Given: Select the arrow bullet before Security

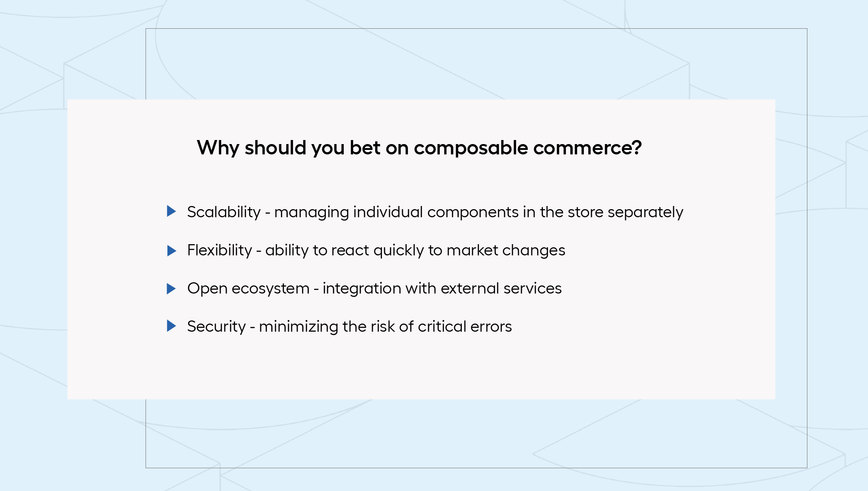Looking at the screenshot, I should tap(171, 326).
